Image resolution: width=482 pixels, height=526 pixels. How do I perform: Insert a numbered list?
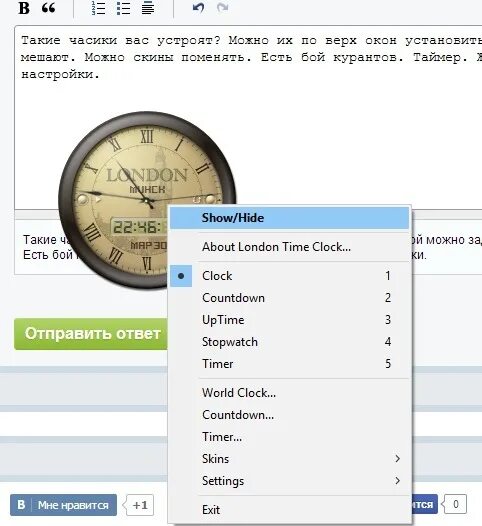(98, 8)
